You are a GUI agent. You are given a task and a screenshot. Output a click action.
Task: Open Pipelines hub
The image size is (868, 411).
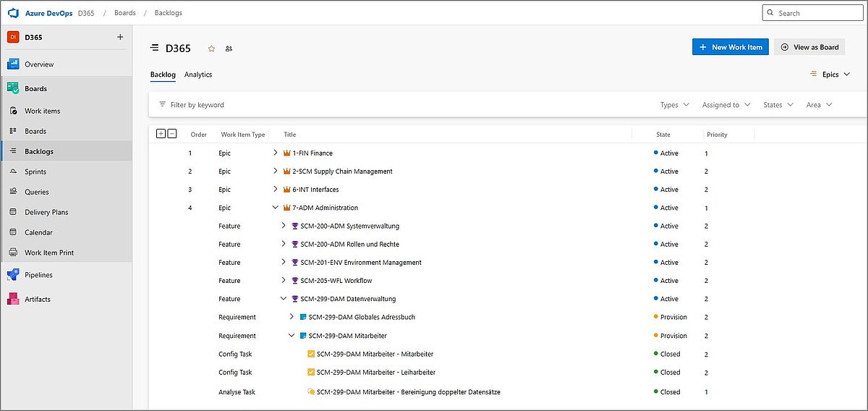pyautogui.click(x=38, y=275)
